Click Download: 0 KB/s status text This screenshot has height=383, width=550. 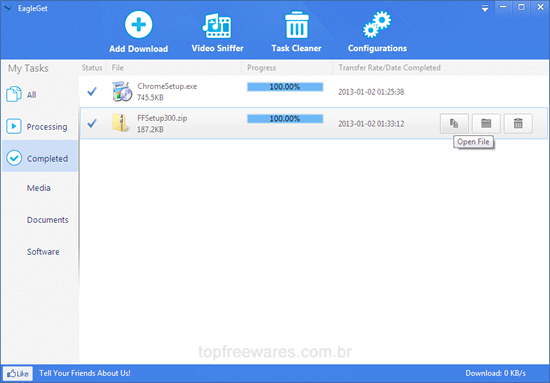[x=495, y=373]
